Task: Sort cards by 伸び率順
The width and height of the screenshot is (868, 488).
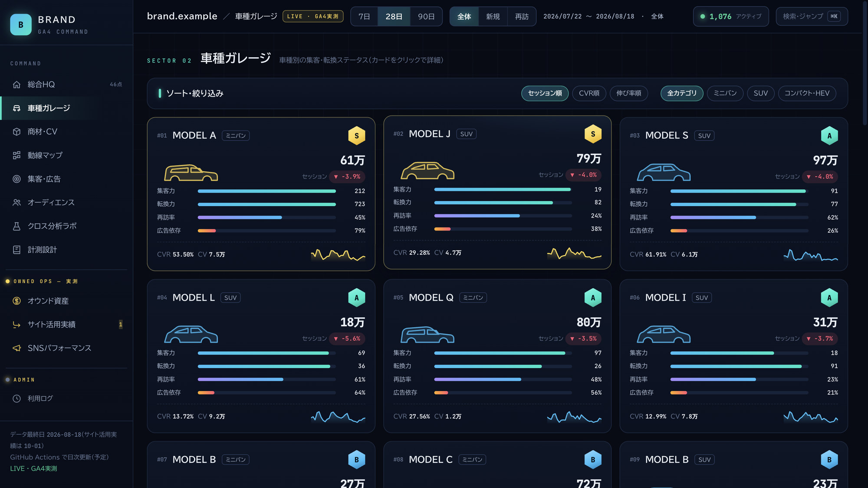Action: pyautogui.click(x=629, y=93)
